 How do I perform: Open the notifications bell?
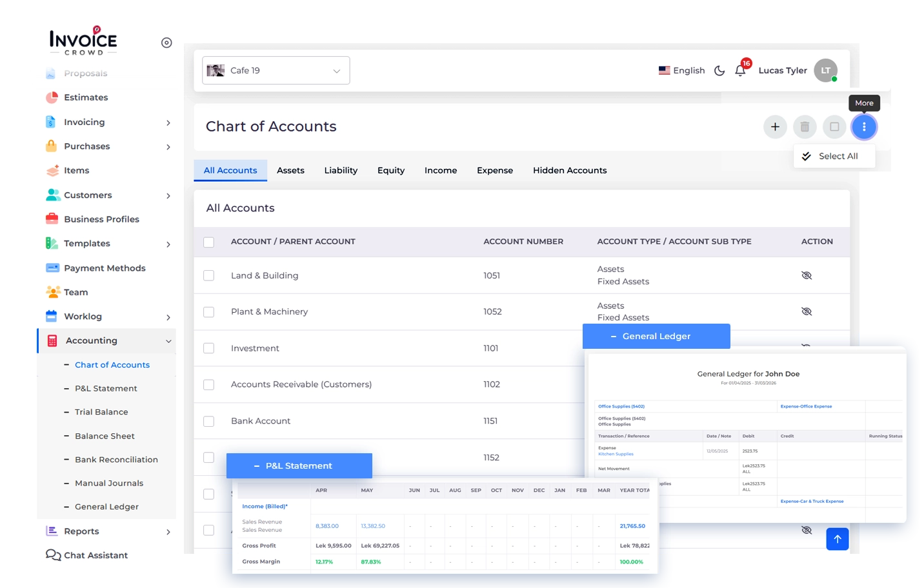tap(740, 71)
